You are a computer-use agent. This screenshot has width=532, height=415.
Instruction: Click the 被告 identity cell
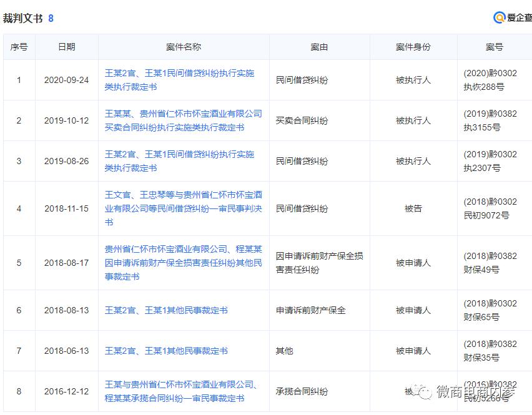(x=413, y=208)
